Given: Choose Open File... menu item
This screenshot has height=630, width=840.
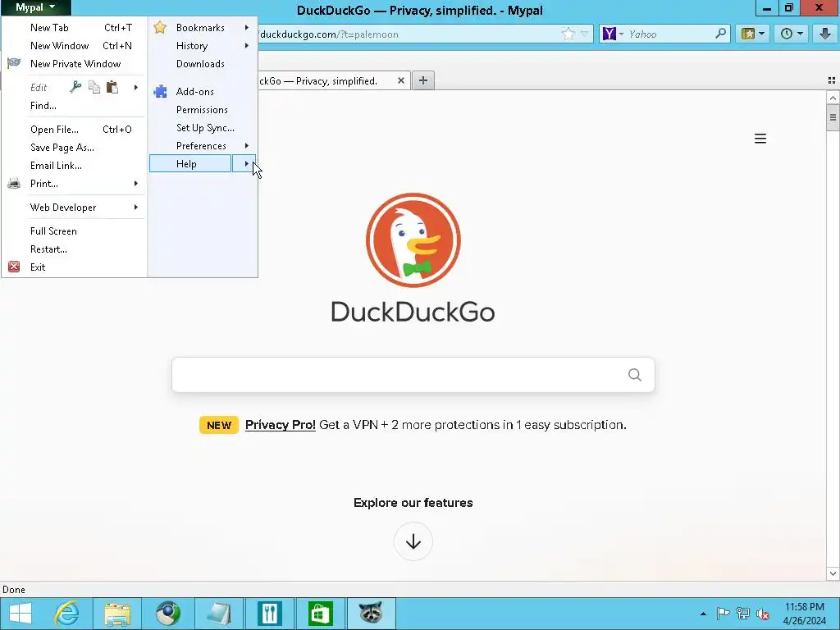Looking at the screenshot, I should (x=73, y=129).
